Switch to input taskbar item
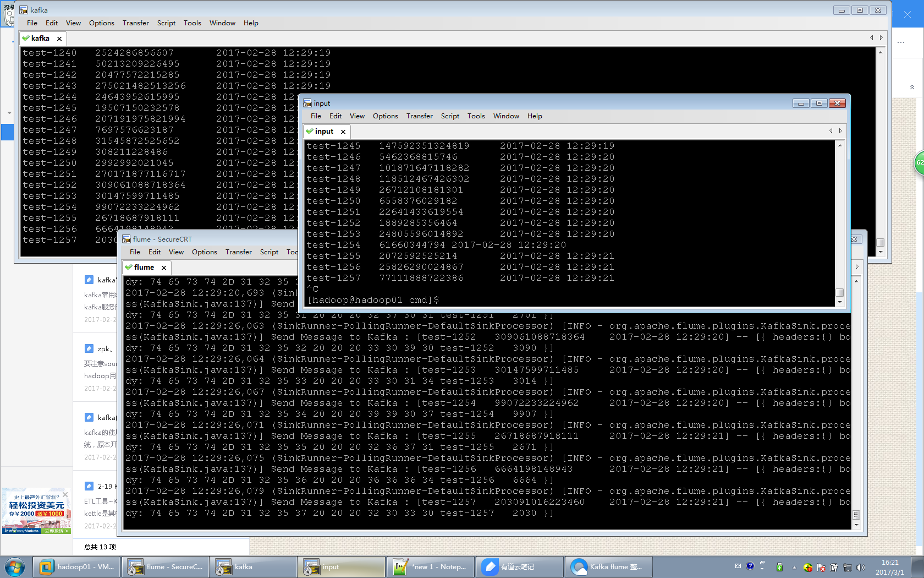 pos(341,566)
